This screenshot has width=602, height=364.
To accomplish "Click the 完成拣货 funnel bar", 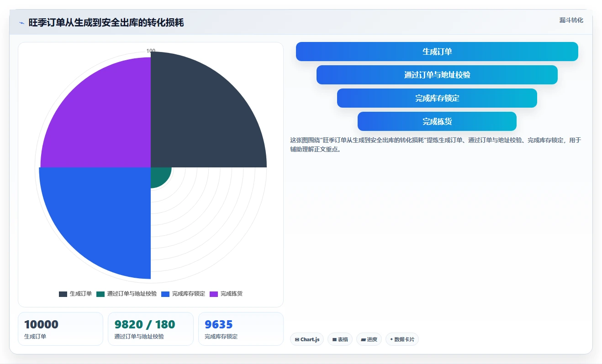I will click(x=437, y=121).
